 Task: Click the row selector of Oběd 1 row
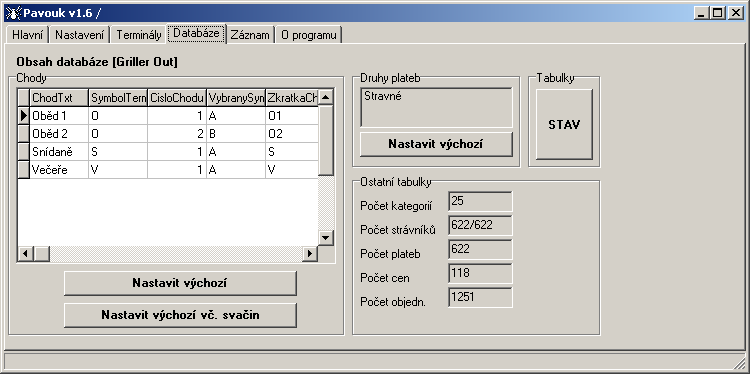(x=23, y=116)
